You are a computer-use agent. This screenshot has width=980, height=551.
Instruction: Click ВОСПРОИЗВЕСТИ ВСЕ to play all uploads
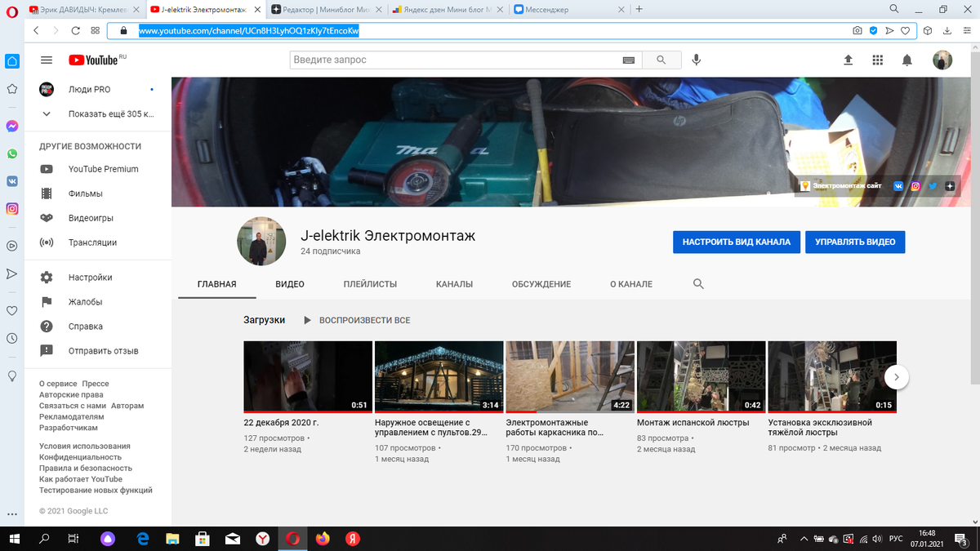click(x=356, y=320)
